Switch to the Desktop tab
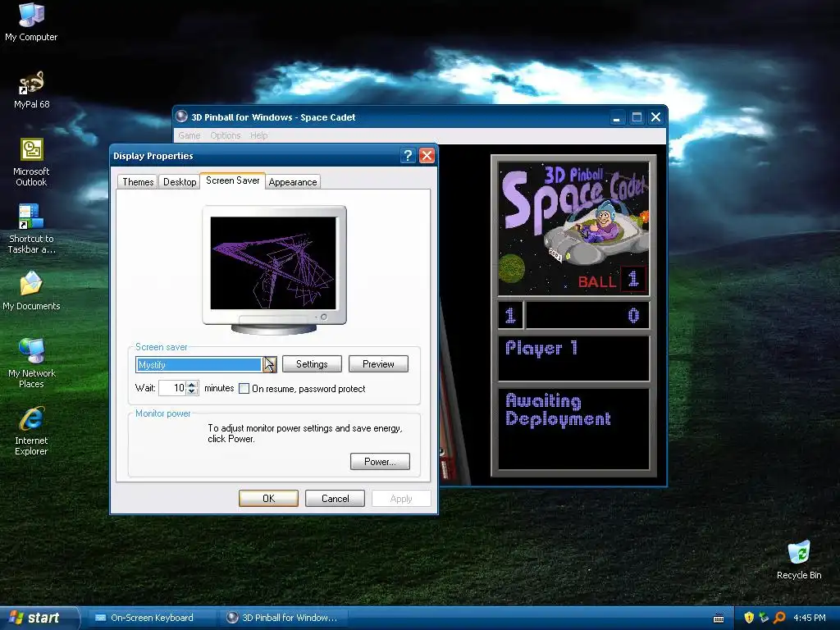The width and height of the screenshot is (840, 630). pos(180,182)
